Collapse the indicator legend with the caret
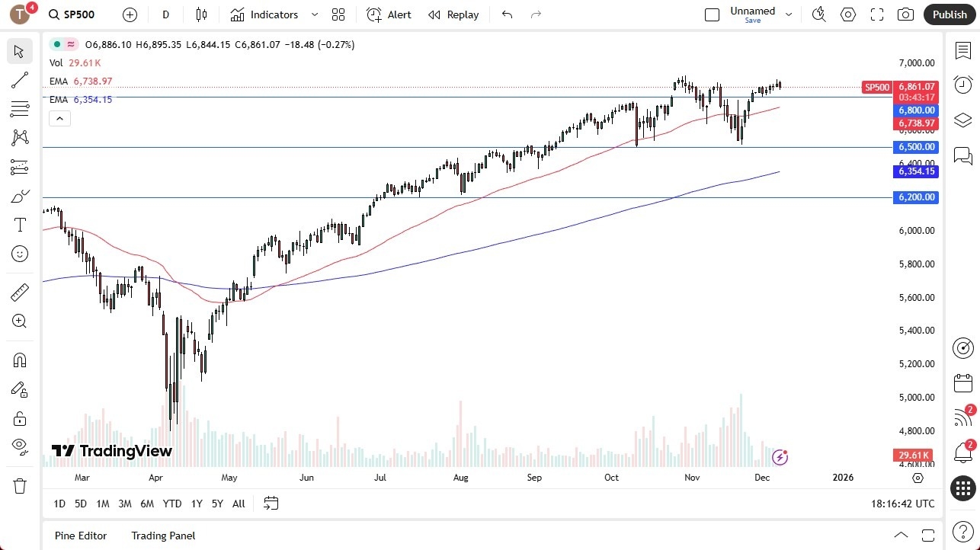Viewport: 980px width, 550px height. pos(59,118)
